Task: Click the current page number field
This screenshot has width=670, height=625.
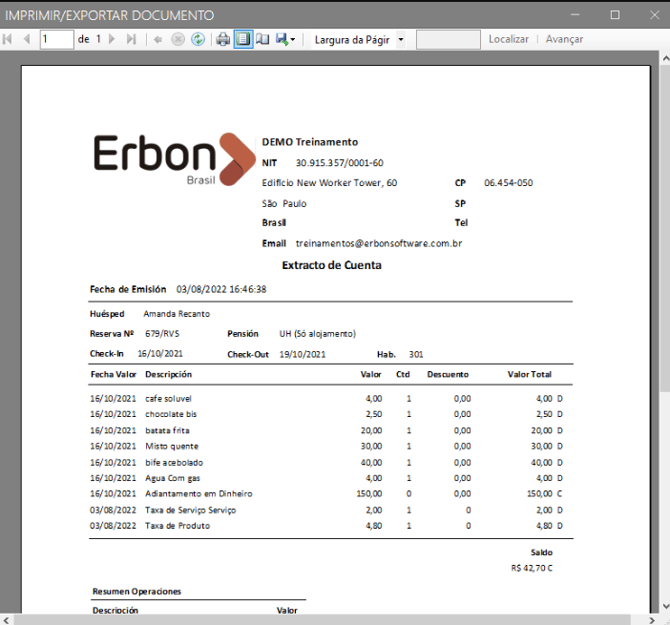Action: [57, 39]
